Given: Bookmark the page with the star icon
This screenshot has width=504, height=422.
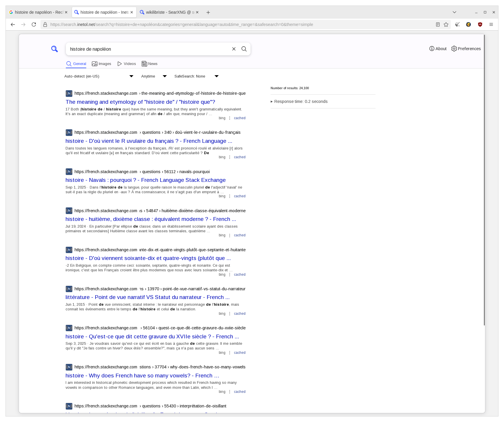Looking at the screenshot, I should (x=446, y=24).
